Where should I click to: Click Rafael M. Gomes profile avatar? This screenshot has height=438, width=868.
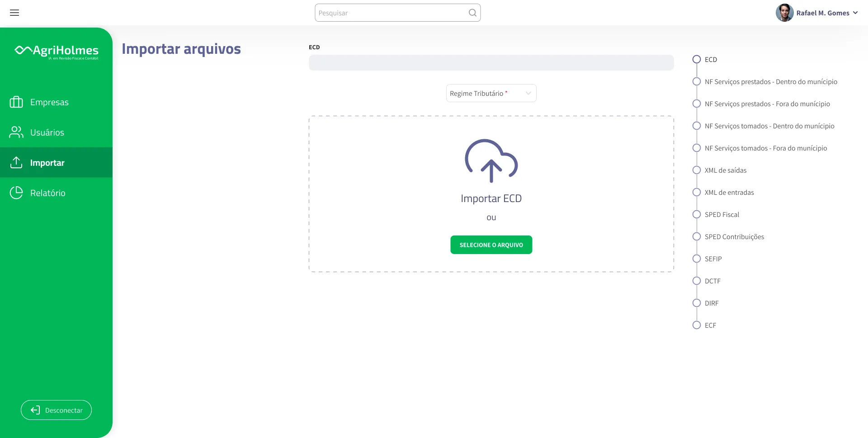[784, 13]
